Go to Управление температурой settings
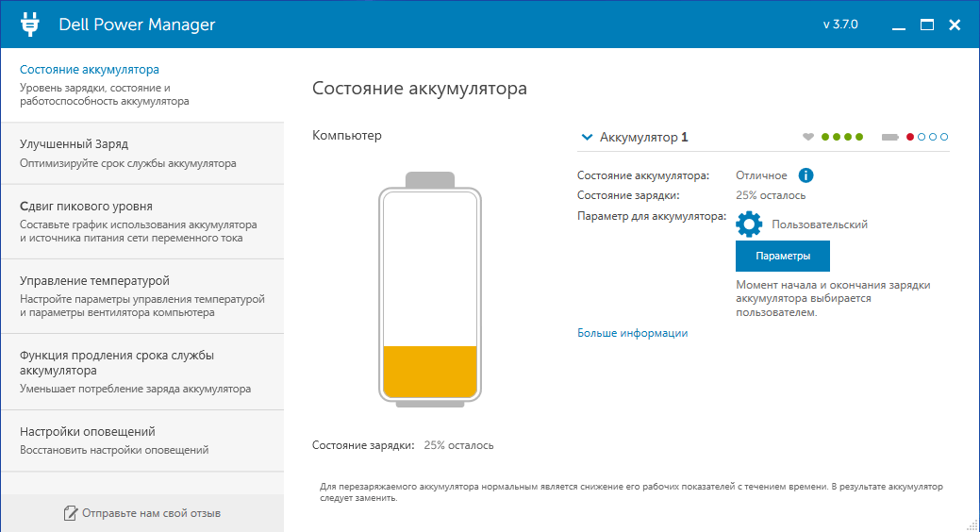The height and width of the screenshot is (532, 980). point(94,281)
